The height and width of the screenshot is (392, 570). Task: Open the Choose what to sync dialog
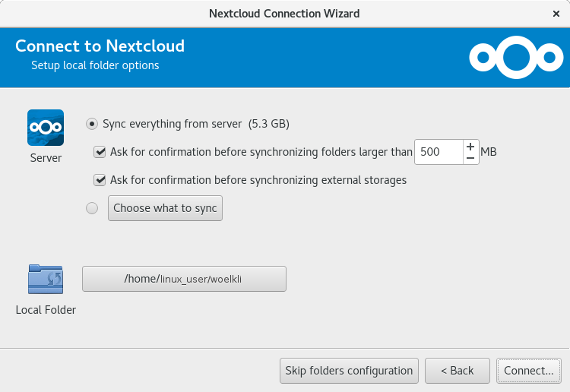(165, 208)
